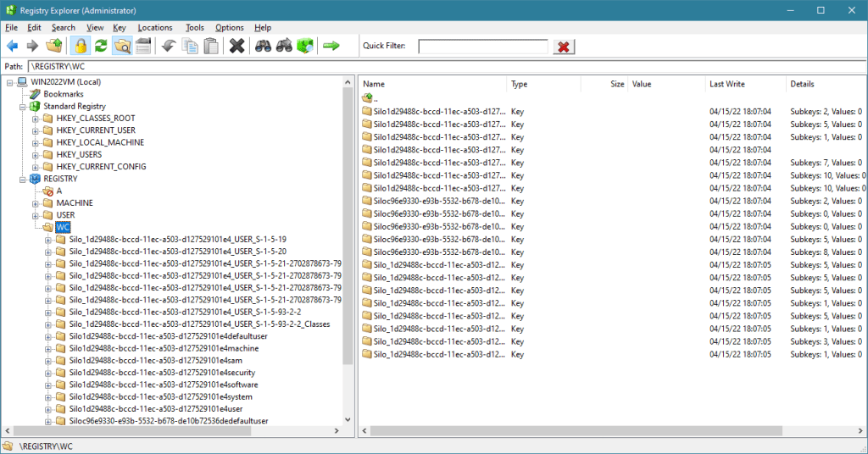Click the Paste clipboard toolbar icon
The width and height of the screenshot is (868, 454).
(x=210, y=46)
